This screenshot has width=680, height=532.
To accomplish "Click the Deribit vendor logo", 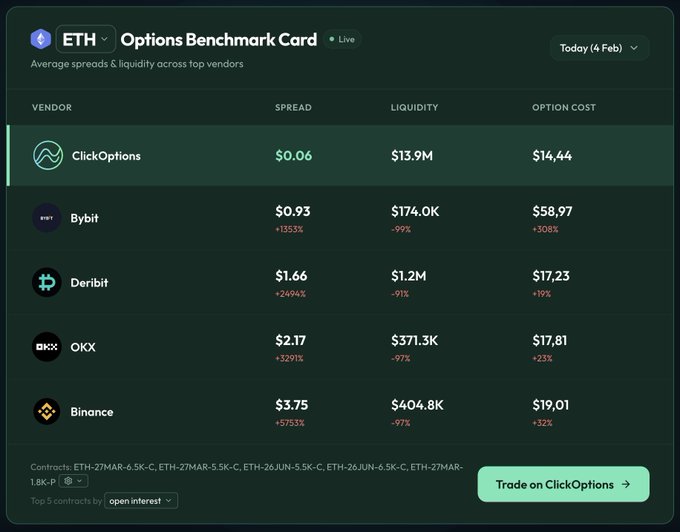I will point(46,282).
